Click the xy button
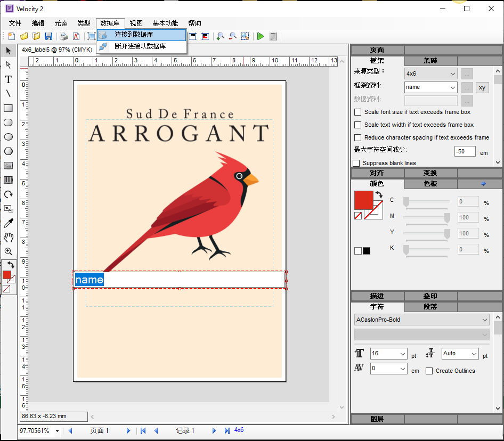The image size is (504, 441). (482, 88)
